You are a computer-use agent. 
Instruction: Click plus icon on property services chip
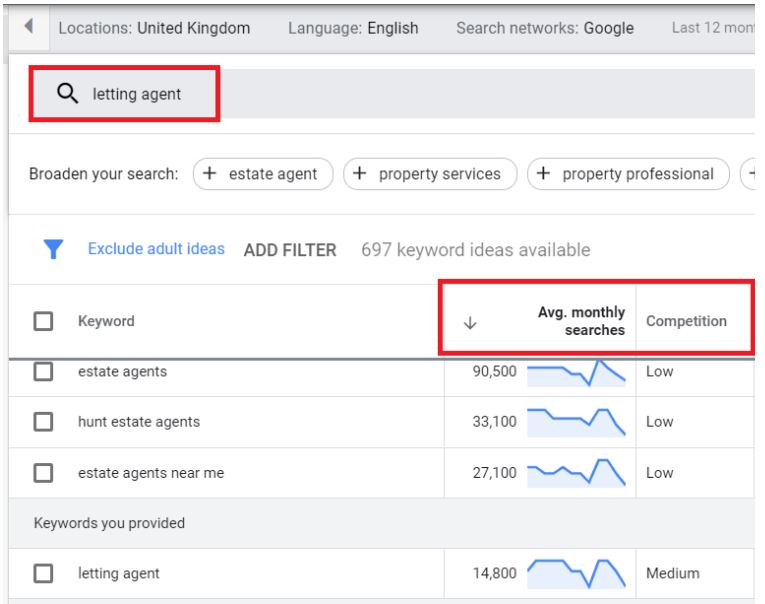[x=360, y=173]
